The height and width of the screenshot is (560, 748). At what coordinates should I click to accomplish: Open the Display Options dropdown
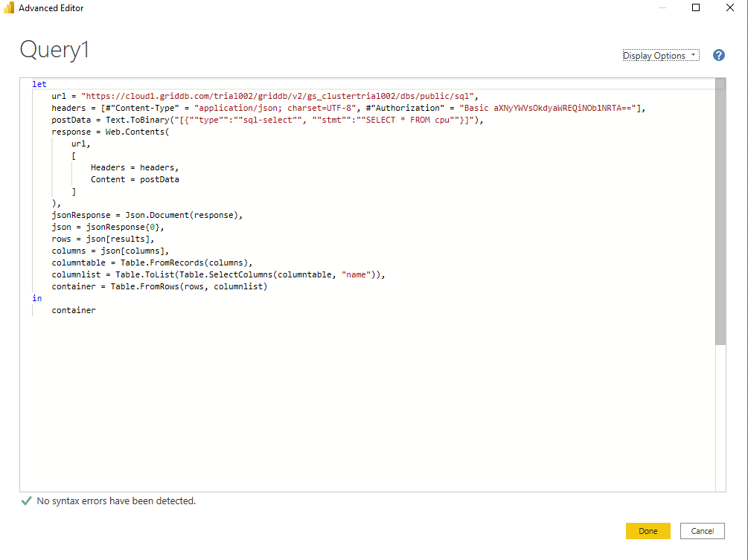(660, 56)
